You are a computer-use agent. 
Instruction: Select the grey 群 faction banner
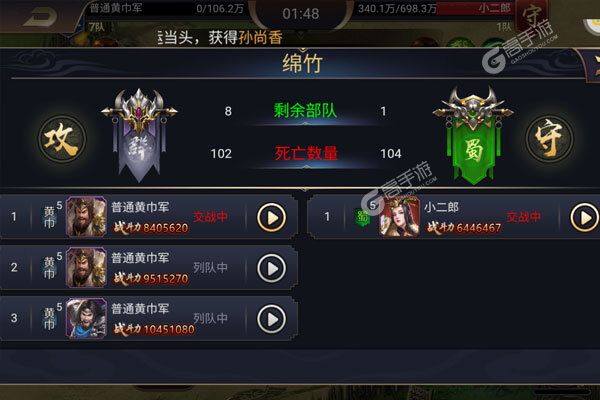pos(139,135)
